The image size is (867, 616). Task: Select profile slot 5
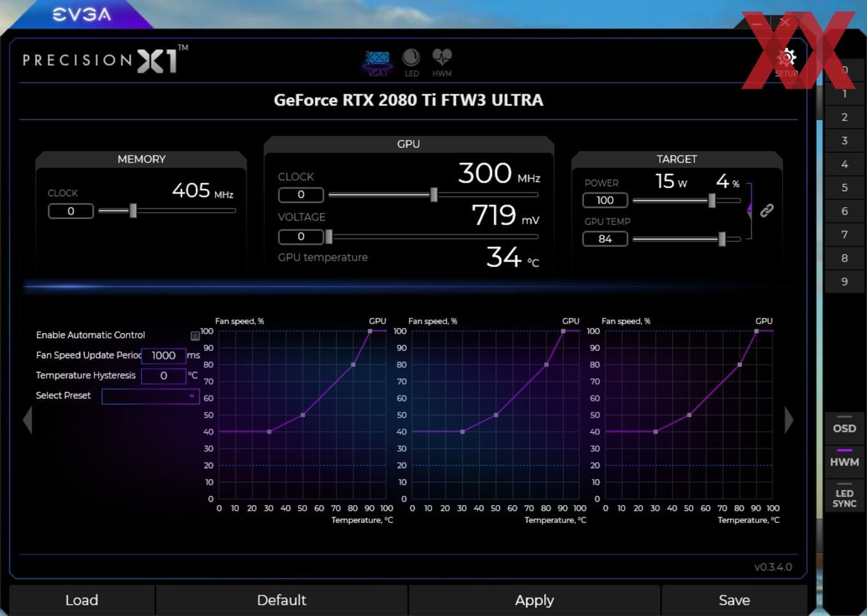(x=845, y=188)
